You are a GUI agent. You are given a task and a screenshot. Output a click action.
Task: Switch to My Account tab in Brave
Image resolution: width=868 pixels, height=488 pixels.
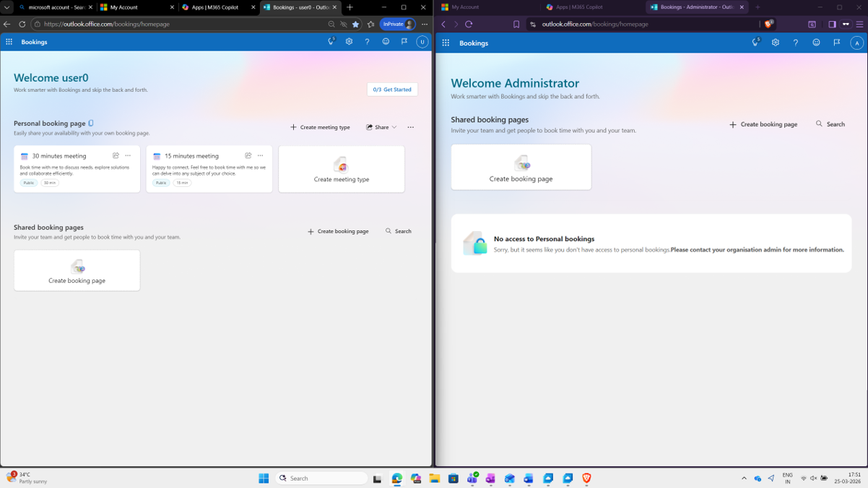point(487,7)
